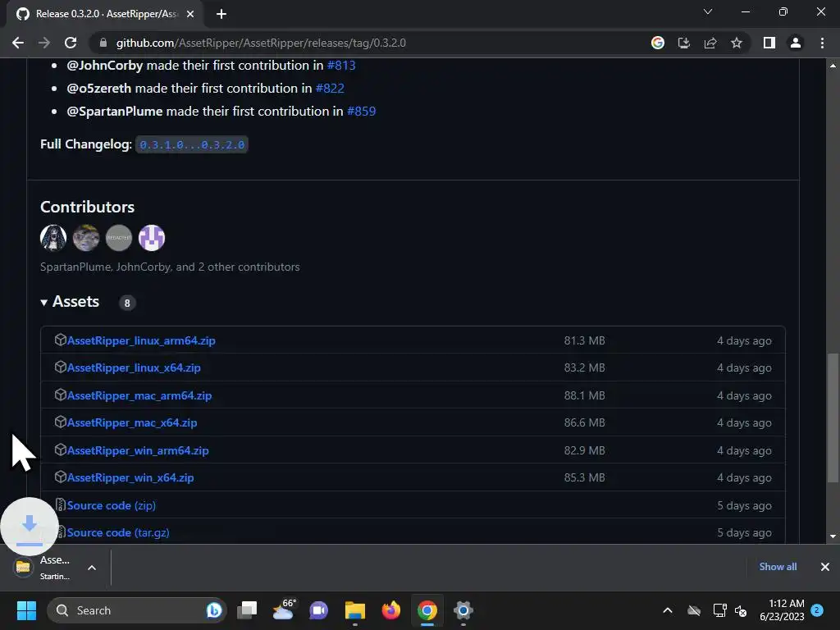Click package icon beside AssetRipper_linux_arm64.zip

pos(60,340)
